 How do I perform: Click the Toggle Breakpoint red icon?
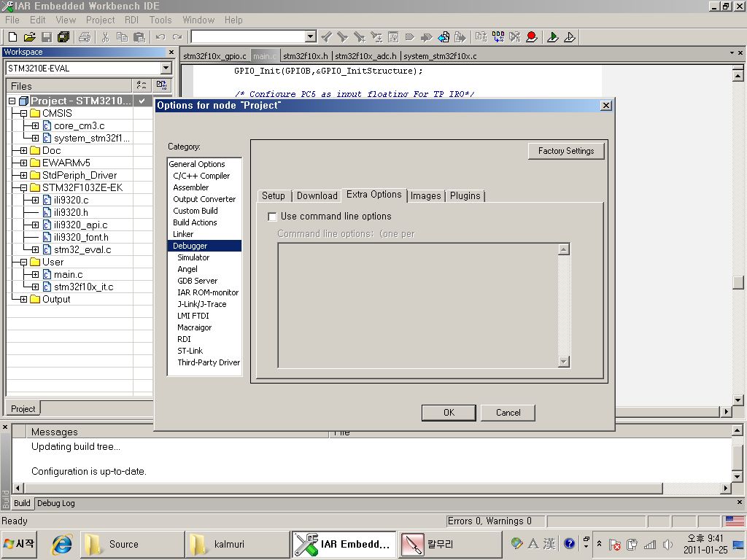532,36
